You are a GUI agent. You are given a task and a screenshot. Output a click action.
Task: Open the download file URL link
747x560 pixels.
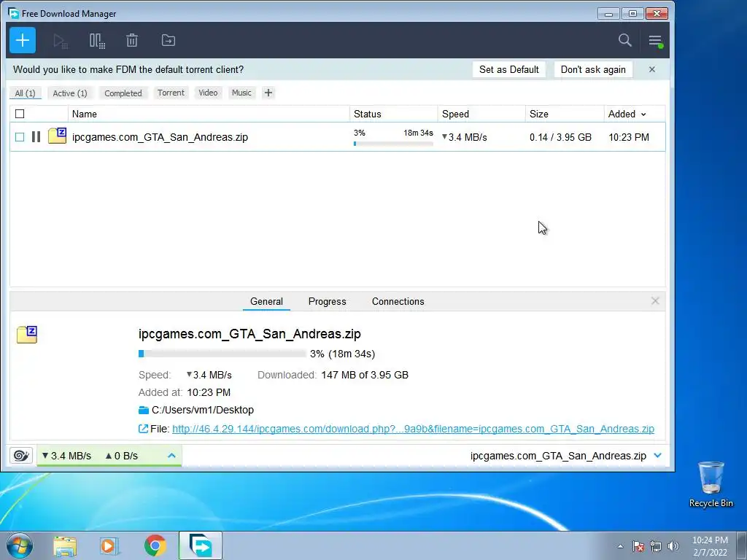pyautogui.click(x=413, y=429)
